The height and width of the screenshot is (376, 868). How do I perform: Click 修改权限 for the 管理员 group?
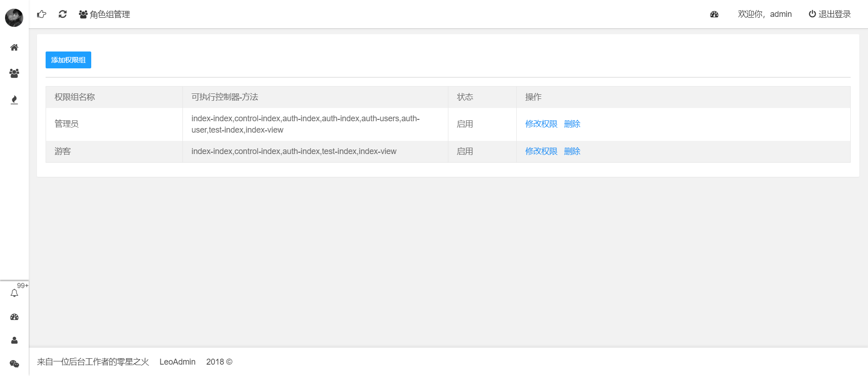[541, 124]
